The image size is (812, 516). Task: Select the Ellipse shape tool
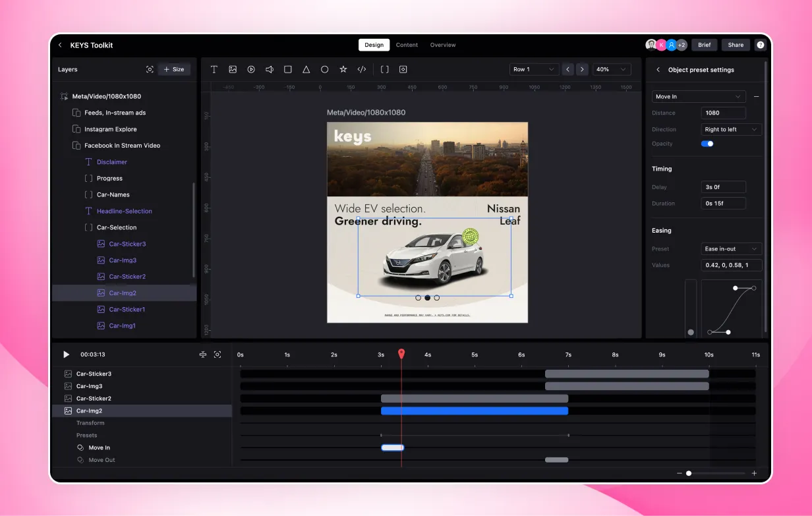pos(325,69)
